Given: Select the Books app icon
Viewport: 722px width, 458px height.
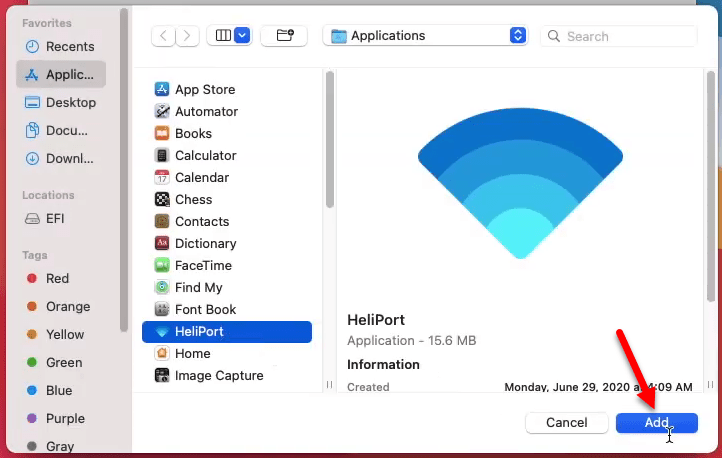Looking at the screenshot, I should (x=162, y=133).
